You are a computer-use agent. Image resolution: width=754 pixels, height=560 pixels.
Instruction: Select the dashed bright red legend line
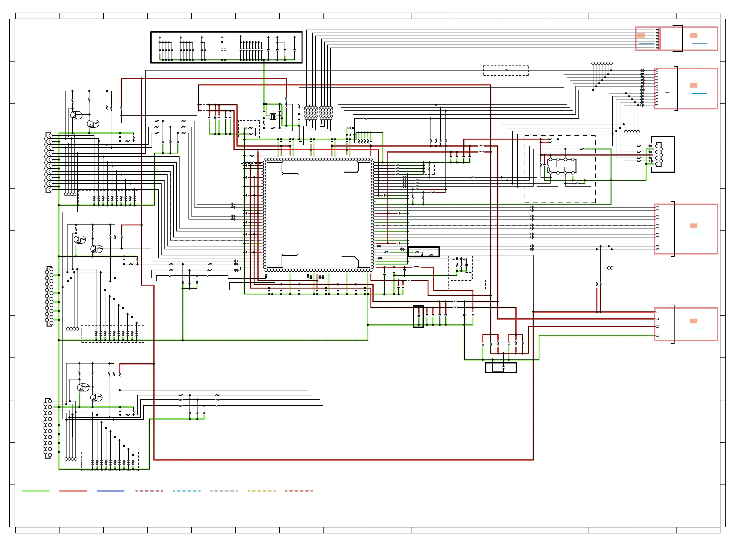click(299, 490)
